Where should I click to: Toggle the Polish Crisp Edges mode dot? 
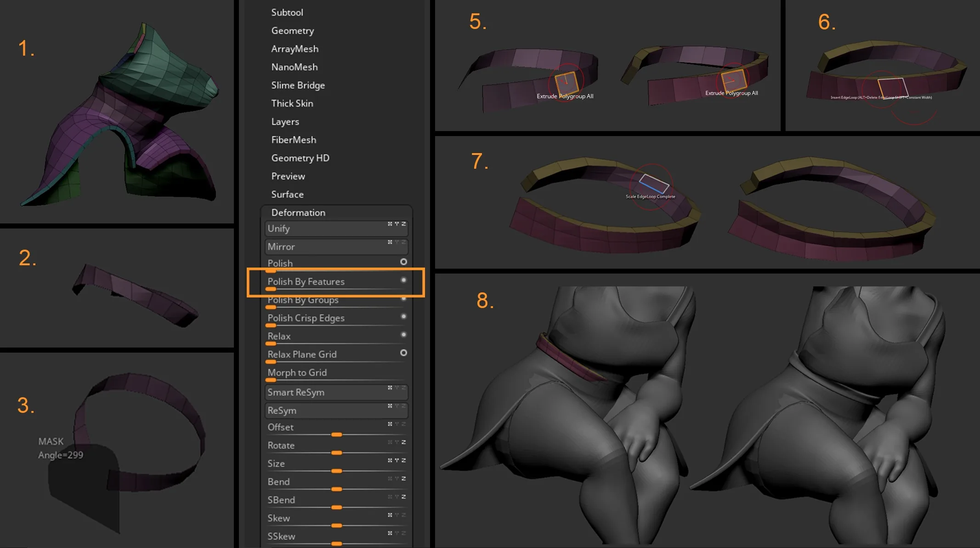coord(403,316)
